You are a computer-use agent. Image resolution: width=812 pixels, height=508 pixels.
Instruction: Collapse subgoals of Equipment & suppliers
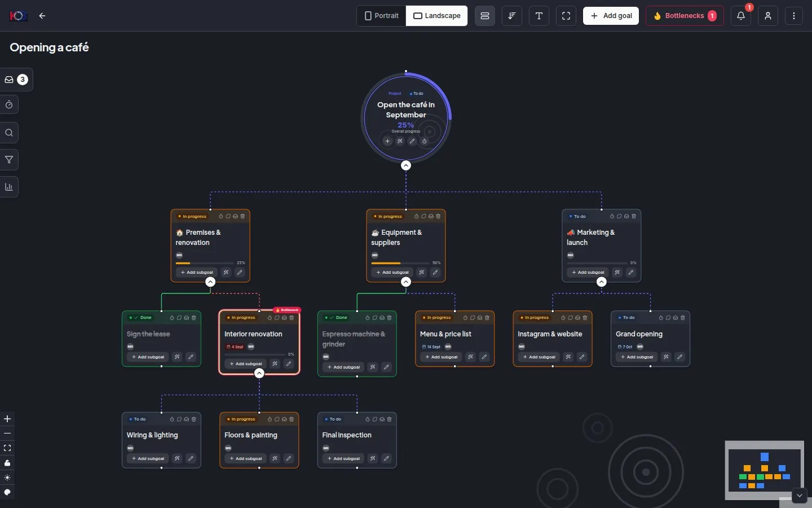tap(406, 282)
